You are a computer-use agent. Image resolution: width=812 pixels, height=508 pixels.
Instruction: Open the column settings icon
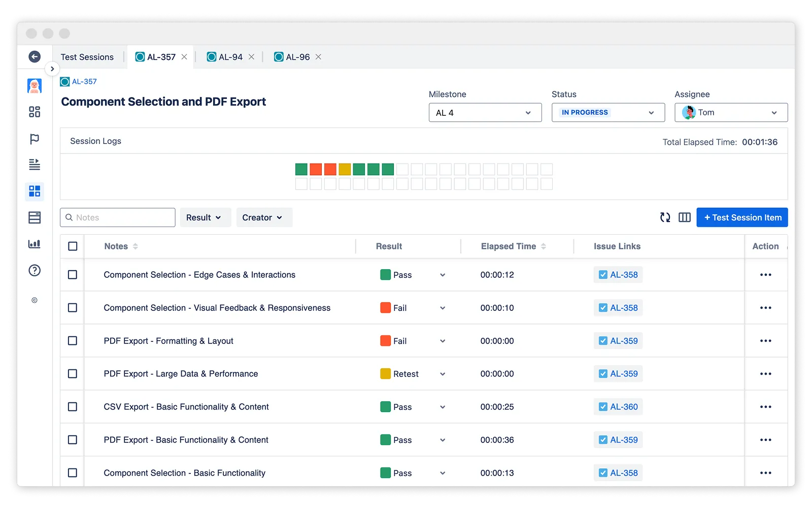coord(684,217)
